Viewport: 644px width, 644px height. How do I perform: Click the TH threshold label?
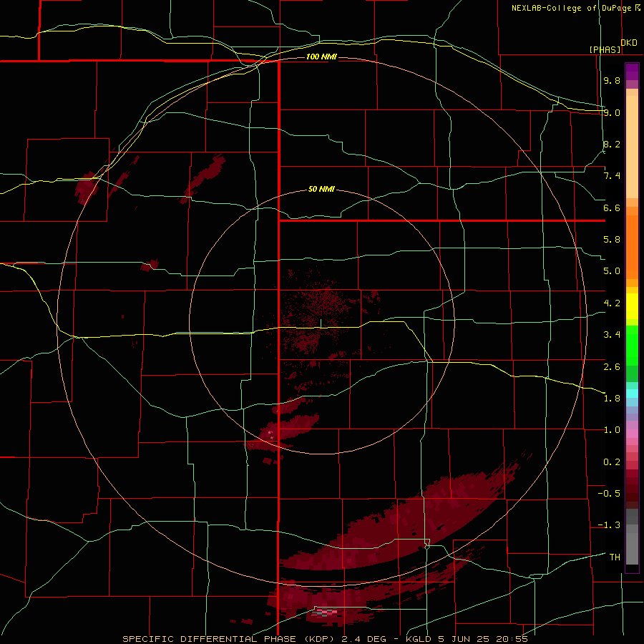pyautogui.click(x=615, y=557)
